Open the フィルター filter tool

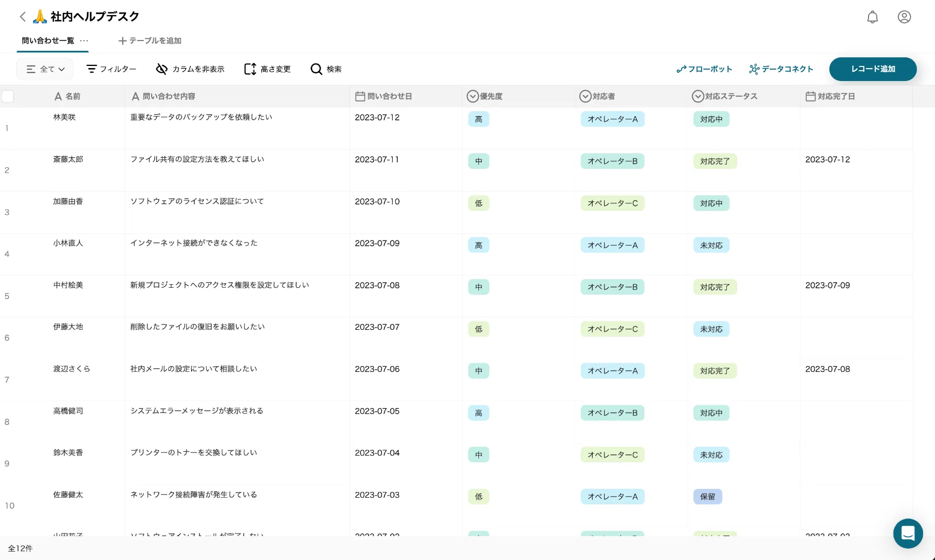click(x=111, y=69)
